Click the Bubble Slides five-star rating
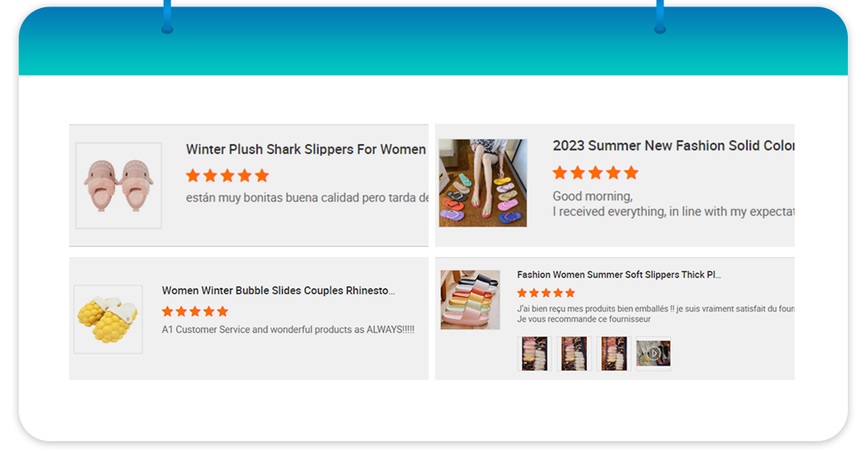Image resolution: width=868 pixels, height=452 pixels. (195, 312)
